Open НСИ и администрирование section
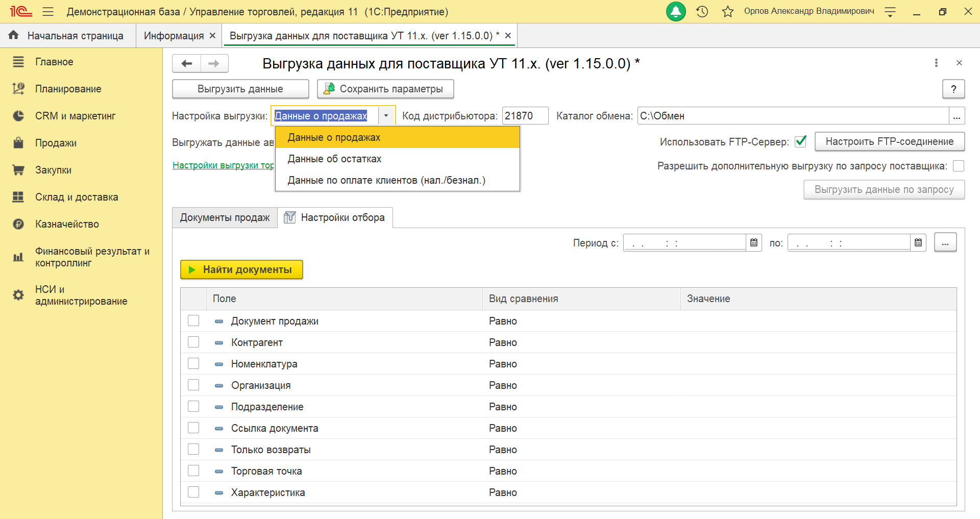The width and height of the screenshot is (980, 519). click(x=81, y=295)
